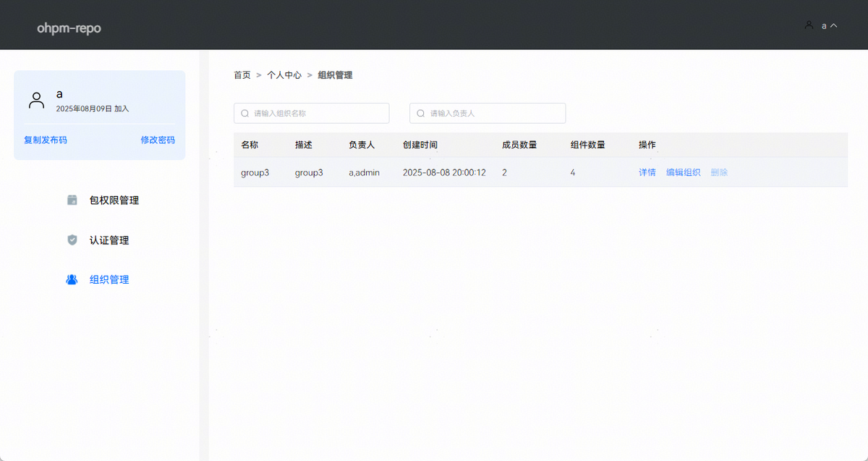Click the magnifier icon in 负责人 search box
868x461 pixels.
click(421, 114)
